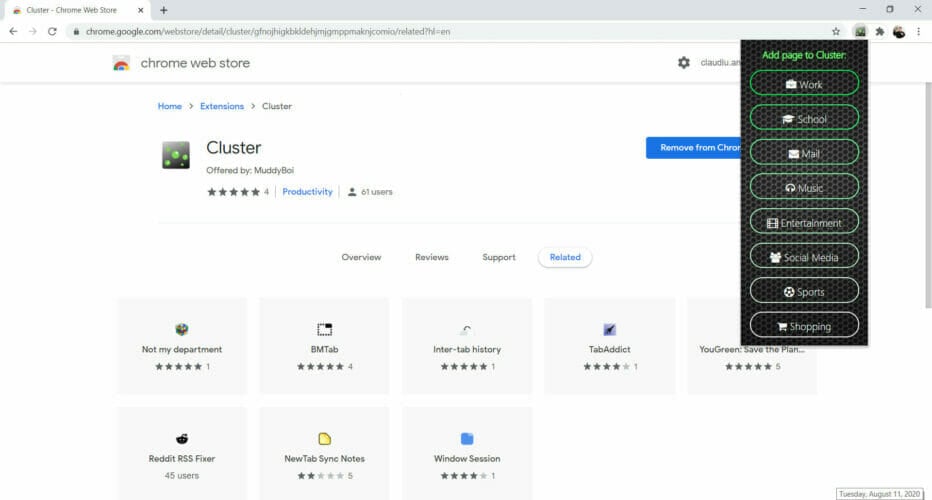This screenshot has width=932, height=500.
Task: Bookmark this page with the star icon
Action: tap(836, 32)
